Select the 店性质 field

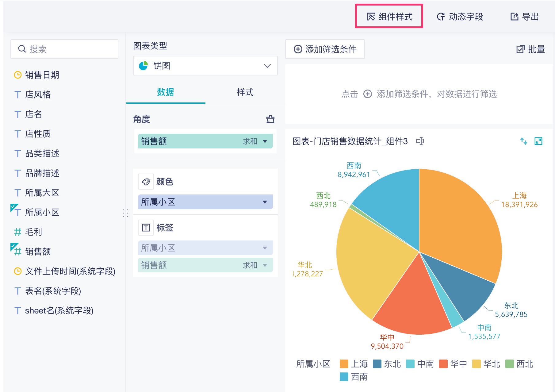33,134
